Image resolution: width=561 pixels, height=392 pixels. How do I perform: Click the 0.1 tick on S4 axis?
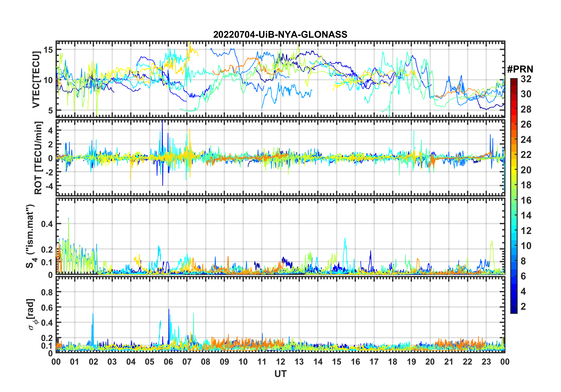[47, 262]
